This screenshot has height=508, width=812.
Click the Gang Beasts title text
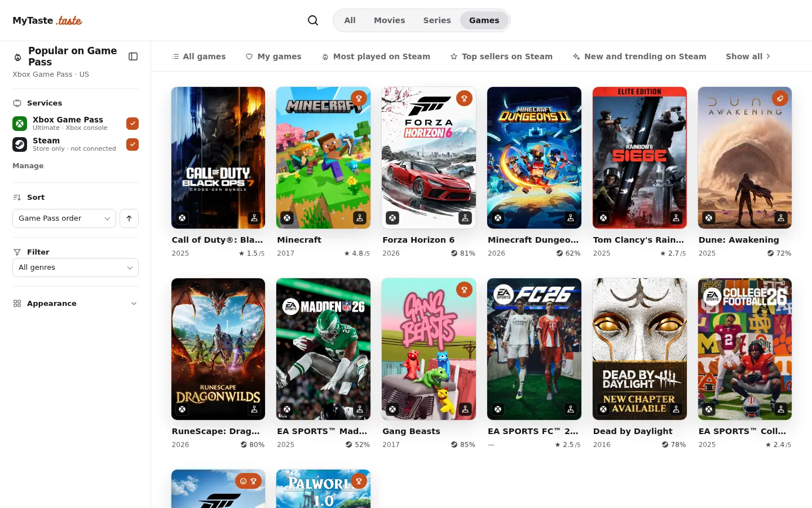(x=411, y=431)
